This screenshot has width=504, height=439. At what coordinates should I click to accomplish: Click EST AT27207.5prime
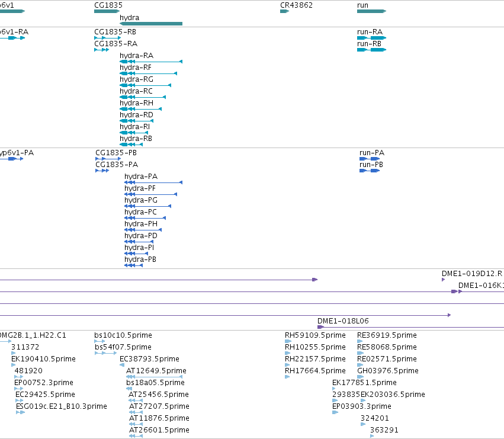(159, 407)
